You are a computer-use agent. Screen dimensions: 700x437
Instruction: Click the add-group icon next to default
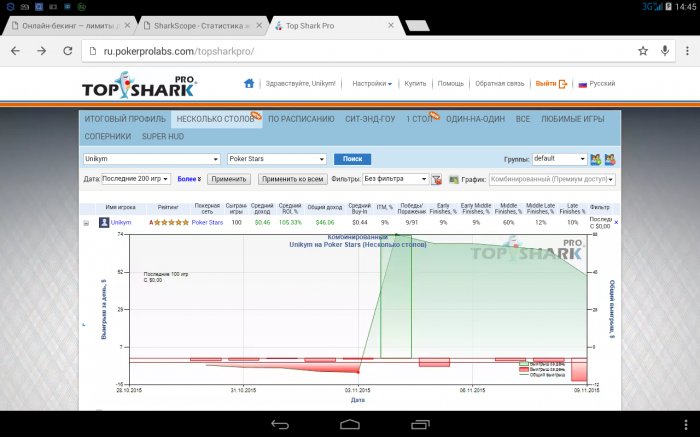click(596, 159)
